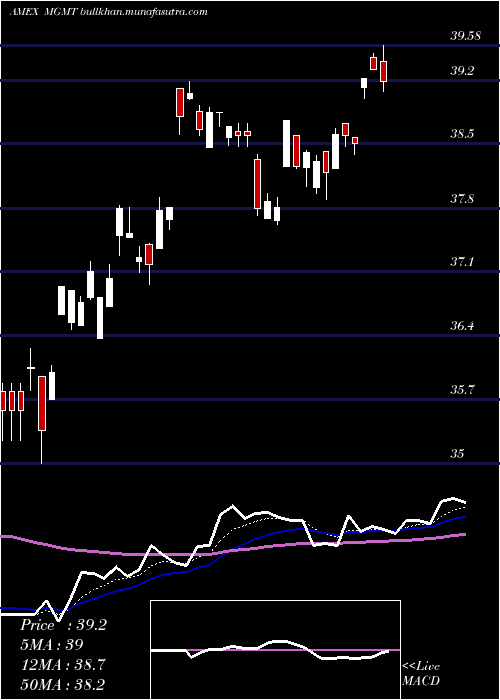
Task: Select the 37.8 price axis label
Action: (462, 198)
